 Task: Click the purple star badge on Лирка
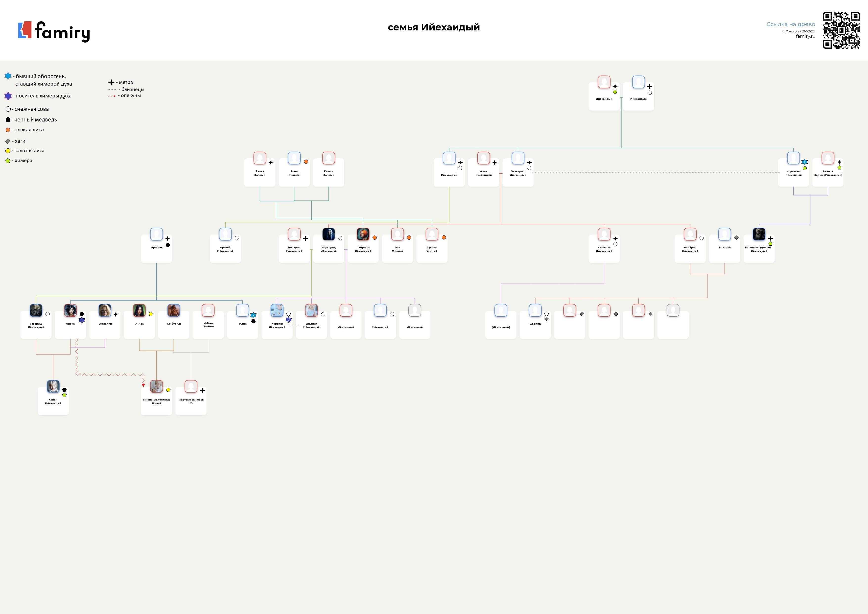pyautogui.click(x=82, y=320)
